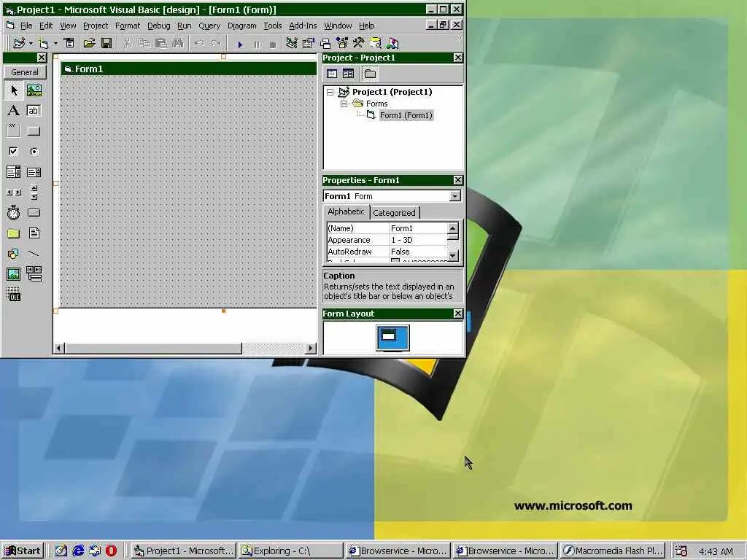Select the Label control tool
The height and width of the screenshot is (560, 747).
point(14,111)
